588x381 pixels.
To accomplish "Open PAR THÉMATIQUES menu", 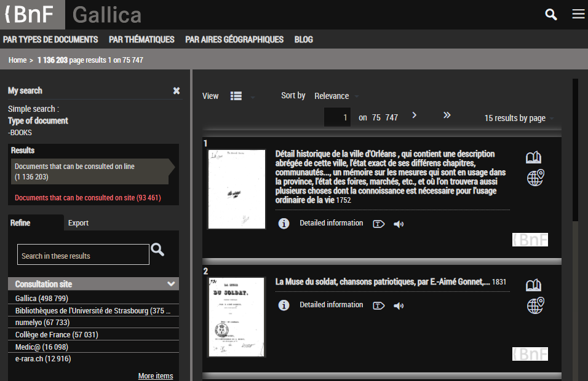I will pyautogui.click(x=141, y=40).
